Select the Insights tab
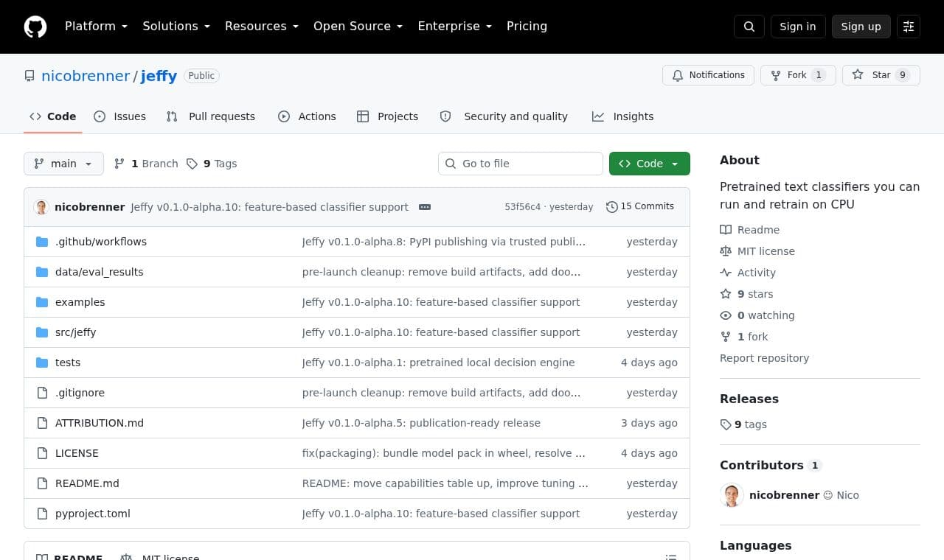Image resolution: width=944 pixels, height=560 pixels. pos(623,116)
